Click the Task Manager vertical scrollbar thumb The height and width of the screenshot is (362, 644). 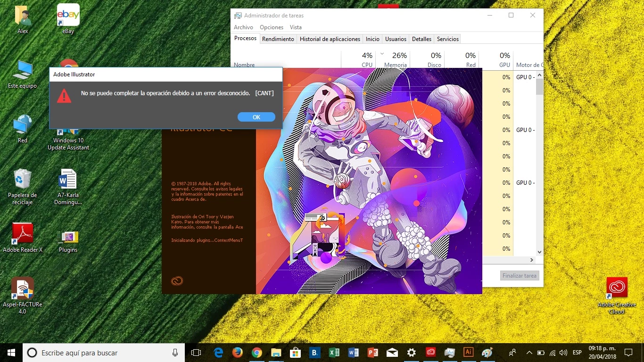(540, 87)
